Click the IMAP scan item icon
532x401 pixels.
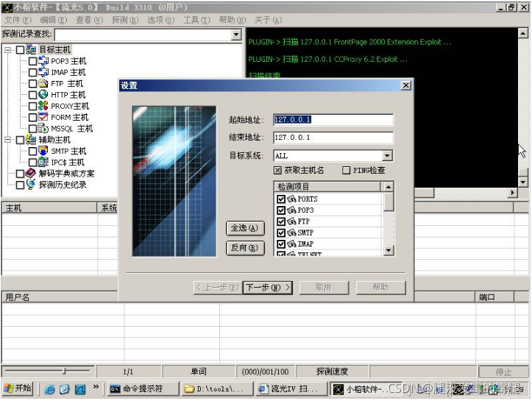coord(291,244)
